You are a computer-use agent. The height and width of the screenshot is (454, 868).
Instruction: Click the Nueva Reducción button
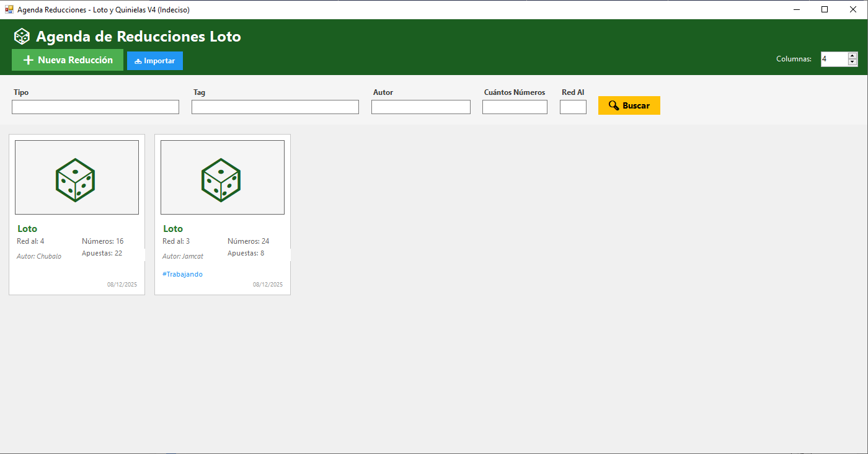68,60
